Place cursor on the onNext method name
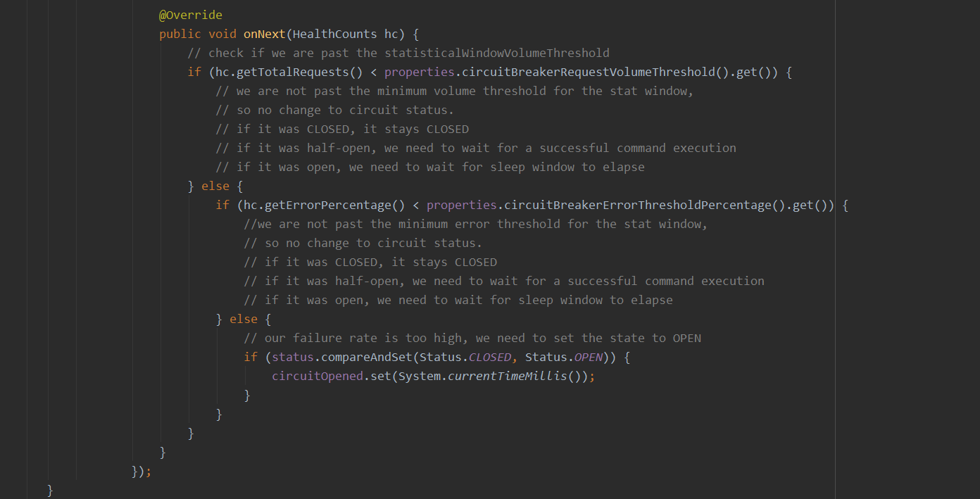Viewport: 980px width, 499px height. (x=265, y=34)
